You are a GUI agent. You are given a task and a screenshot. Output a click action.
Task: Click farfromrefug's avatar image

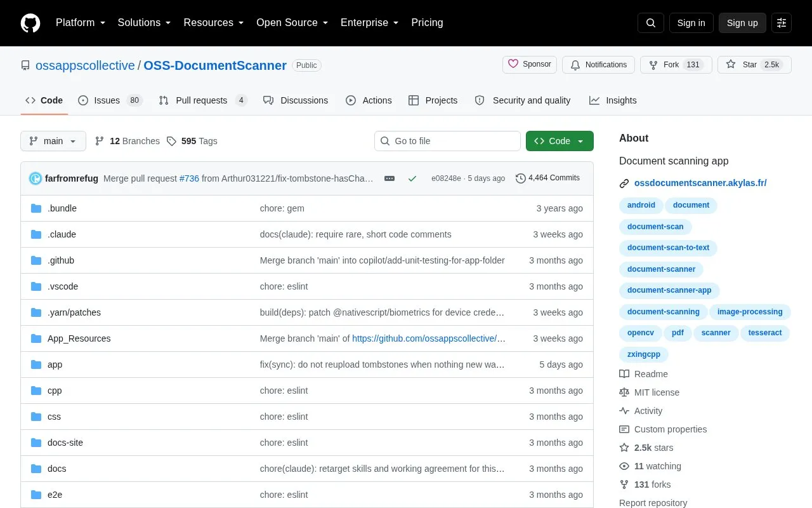click(x=36, y=178)
